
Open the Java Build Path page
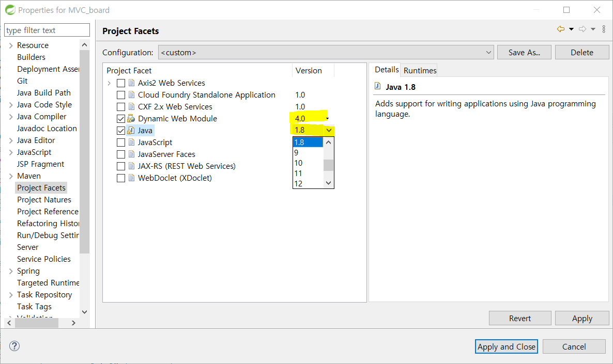click(x=44, y=93)
